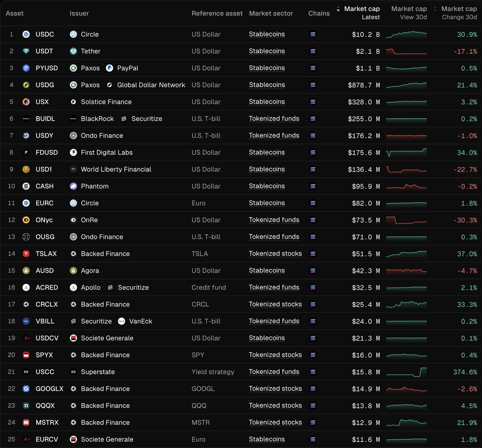Click the -22.7% change for USD1
Viewport: 482px width, 448px height.
click(x=465, y=169)
